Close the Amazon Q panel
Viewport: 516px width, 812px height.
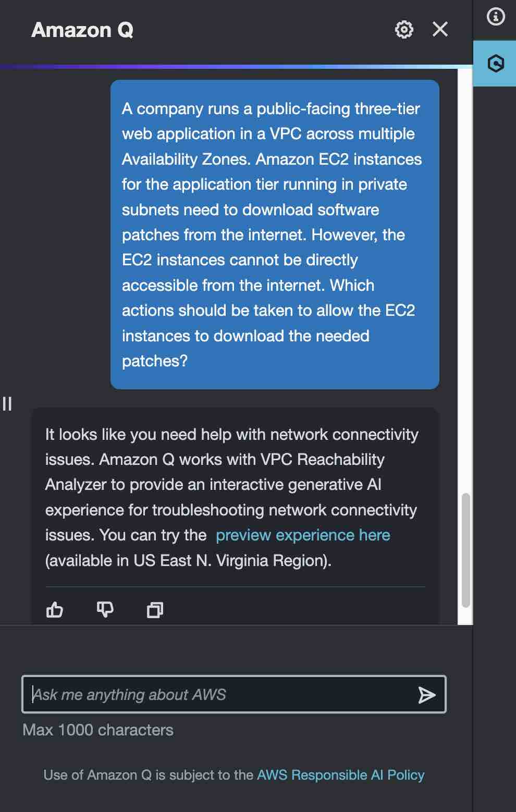(440, 29)
